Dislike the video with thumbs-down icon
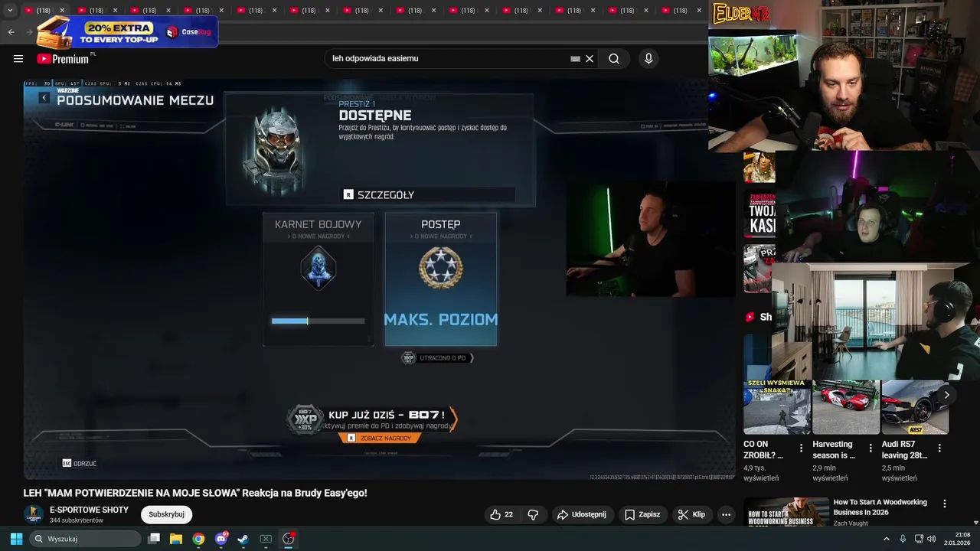 coord(534,514)
